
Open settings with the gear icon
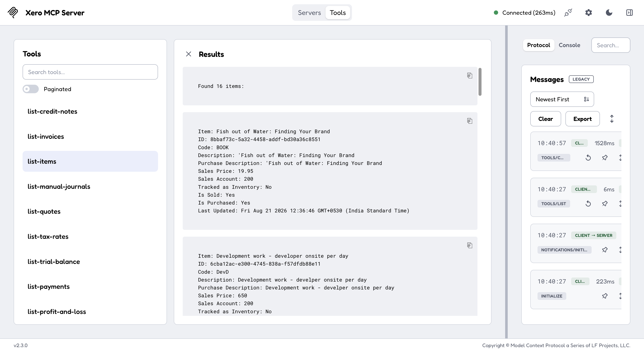pos(588,13)
